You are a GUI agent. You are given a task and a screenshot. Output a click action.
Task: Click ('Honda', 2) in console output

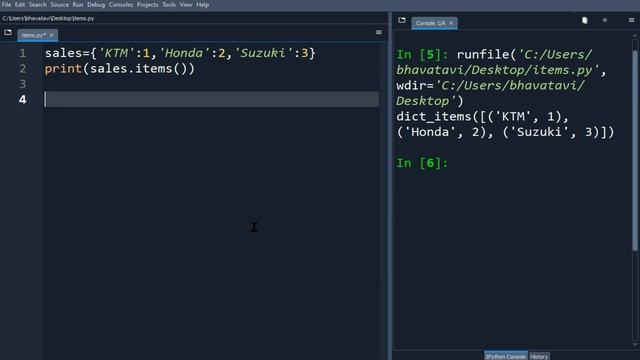click(x=441, y=132)
